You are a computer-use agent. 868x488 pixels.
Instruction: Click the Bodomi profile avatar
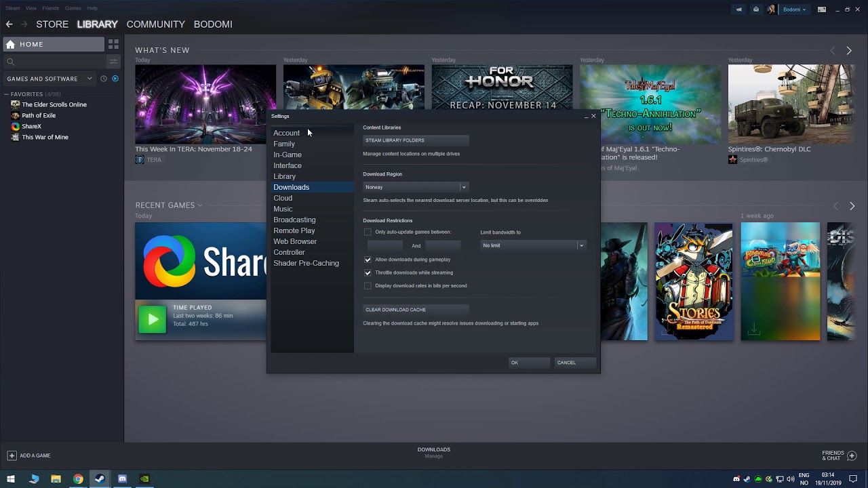[772, 9]
